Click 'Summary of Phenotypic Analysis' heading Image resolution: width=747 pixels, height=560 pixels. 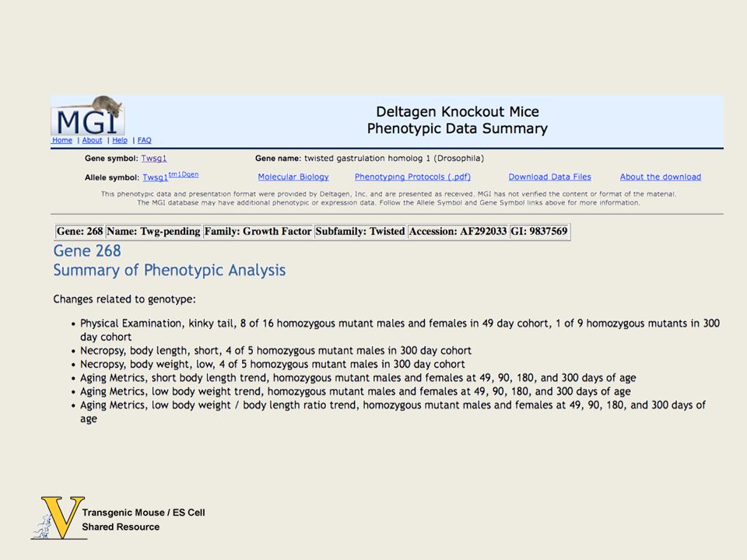(170, 270)
